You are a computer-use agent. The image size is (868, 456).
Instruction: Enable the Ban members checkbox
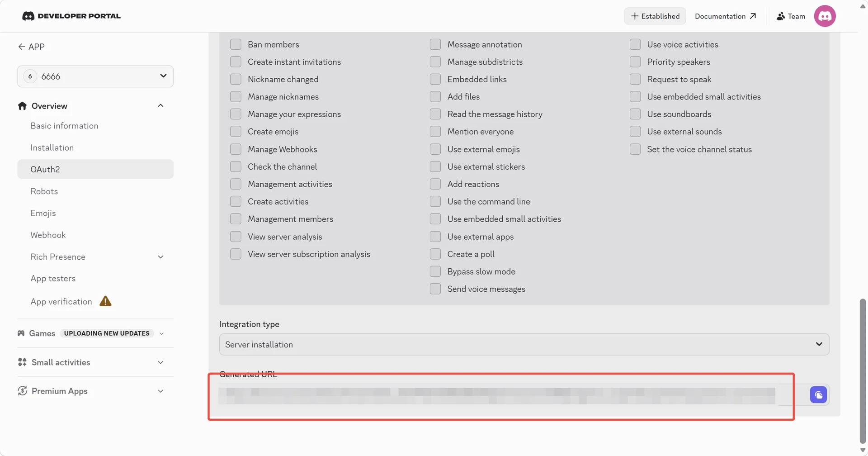[x=236, y=44]
